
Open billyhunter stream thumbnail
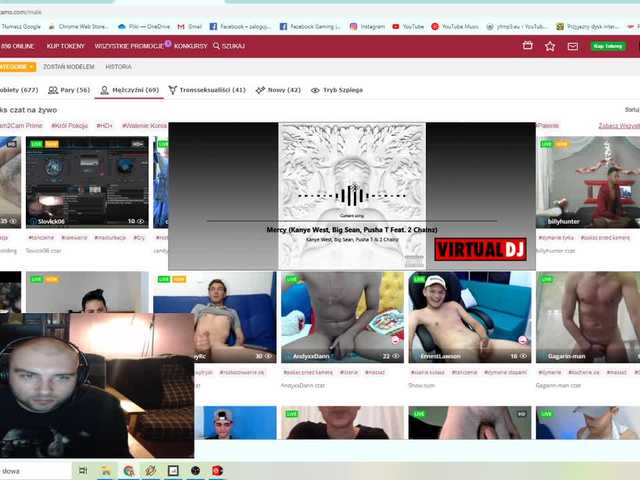coord(588,182)
